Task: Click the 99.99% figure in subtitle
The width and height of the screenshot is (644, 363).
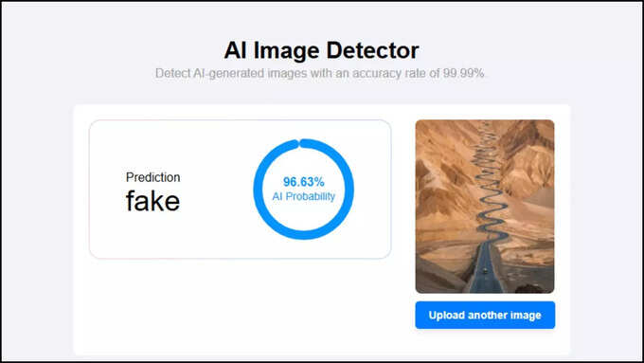Action: coord(463,73)
